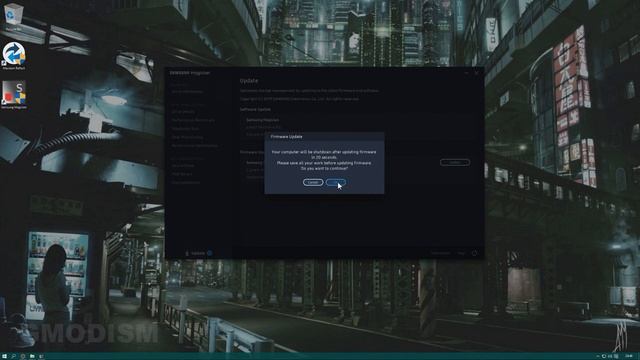Image resolution: width=640 pixels, height=360 pixels.
Task: Open the taskbar search icon
Action: pyautogui.click(x=13, y=356)
